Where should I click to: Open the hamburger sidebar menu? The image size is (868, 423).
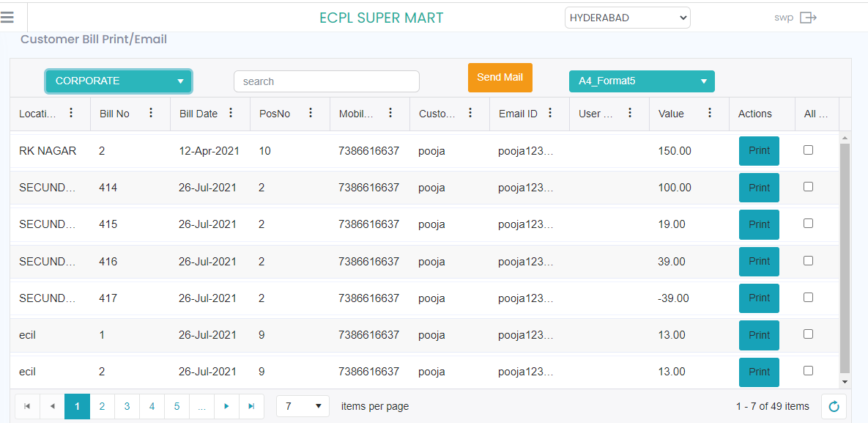(x=8, y=18)
